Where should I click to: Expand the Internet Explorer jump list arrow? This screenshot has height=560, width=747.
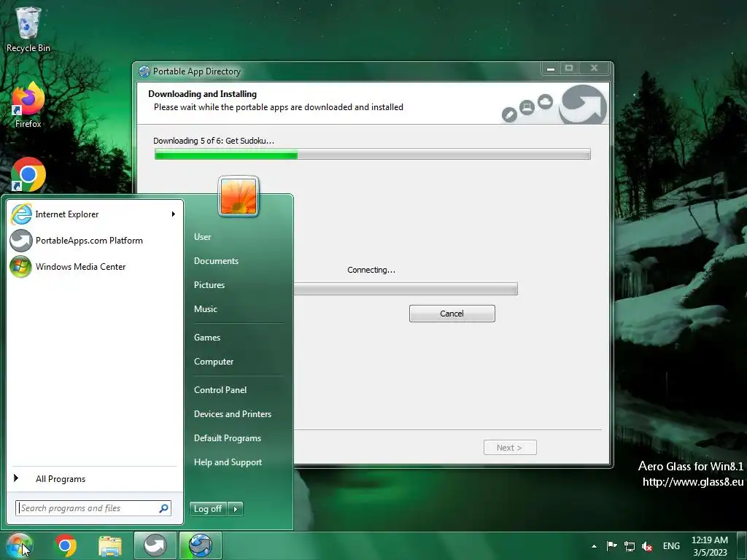[x=174, y=214]
